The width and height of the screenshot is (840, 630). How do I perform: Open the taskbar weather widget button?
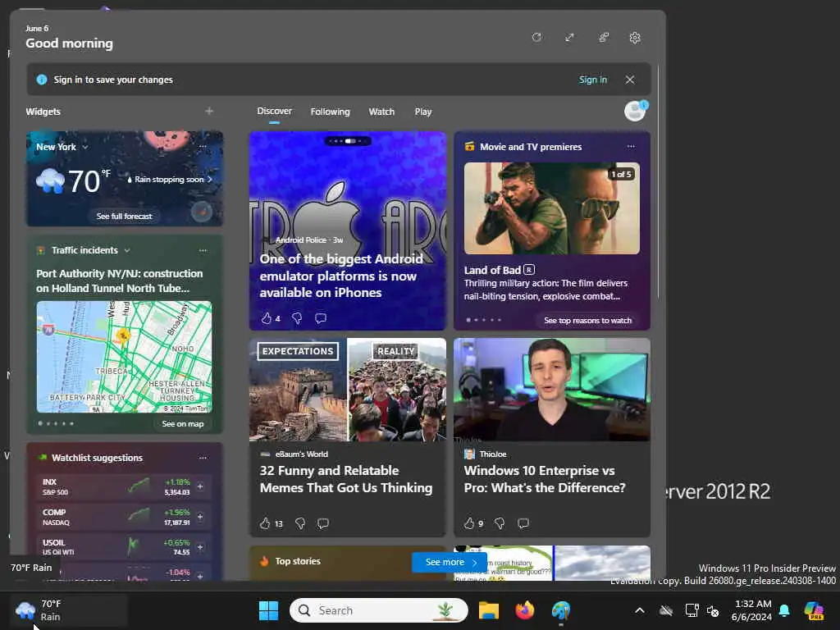[69, 610]
